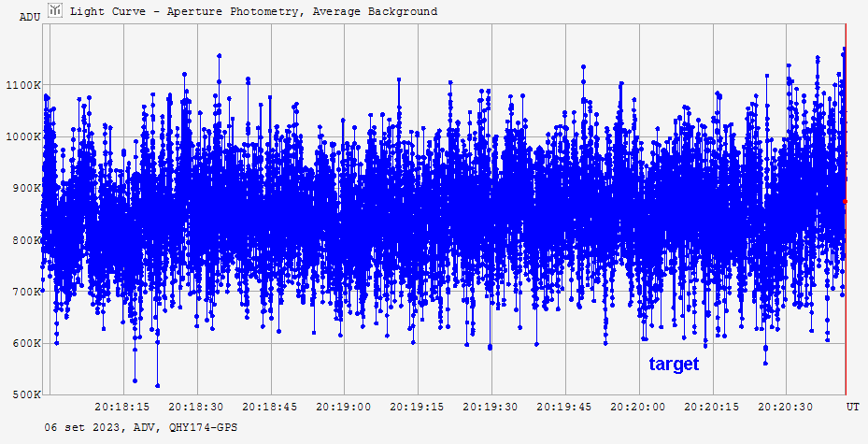Click the 20:19:00 time label
Viewport: 868px width, 444px height.
click(343, 407)
